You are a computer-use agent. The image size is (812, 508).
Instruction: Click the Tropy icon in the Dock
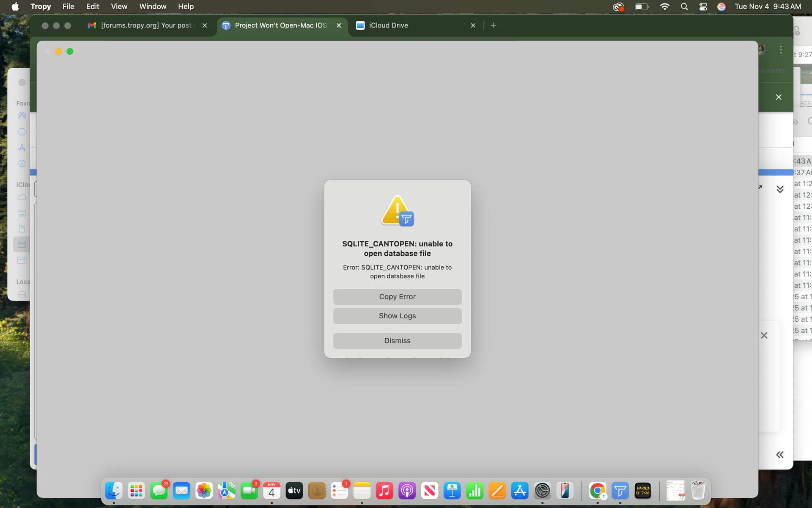click(x=620, y=491)
